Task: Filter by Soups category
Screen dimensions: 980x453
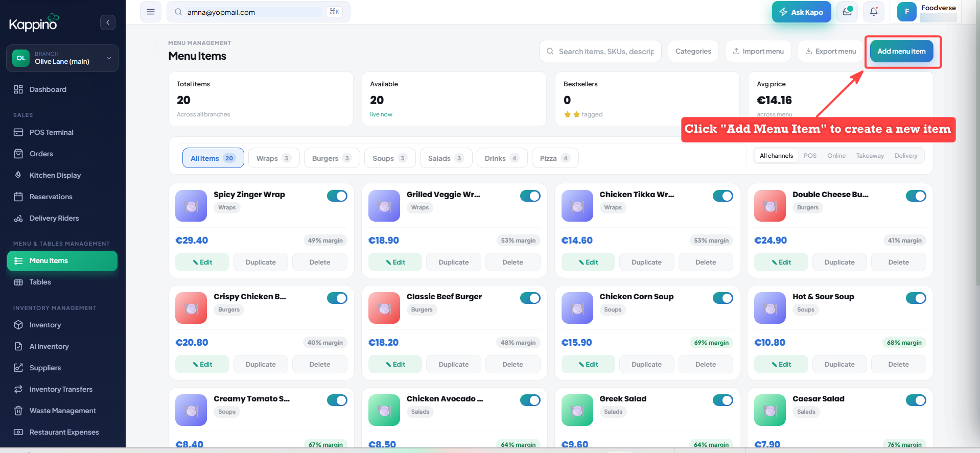Action: (390, 158)
